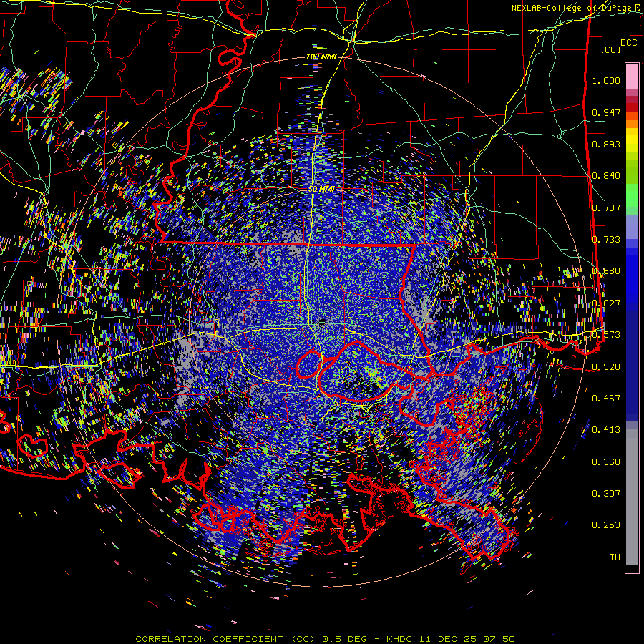The image size is (644, 644).
Task: Click the Correlation Coefficient KHDC caption text
Action: pos(325,639)
